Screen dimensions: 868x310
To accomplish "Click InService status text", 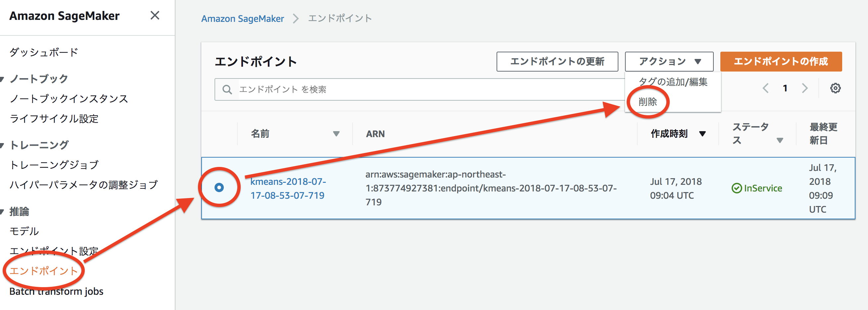I will [763, 188].
